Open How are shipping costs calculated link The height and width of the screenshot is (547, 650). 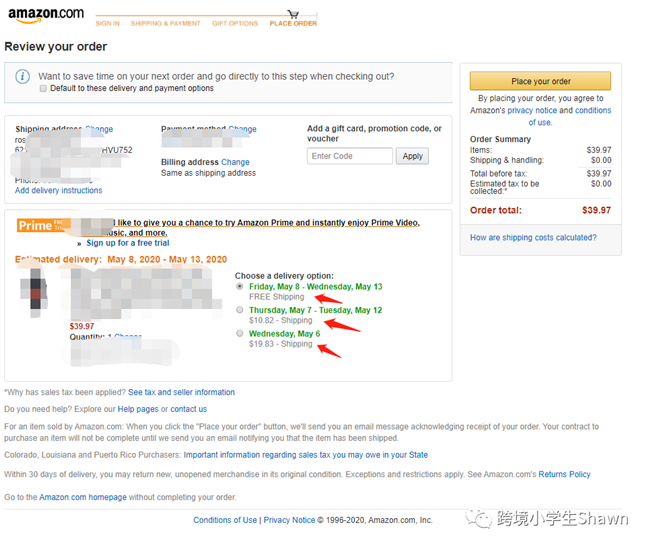point(533,238)
